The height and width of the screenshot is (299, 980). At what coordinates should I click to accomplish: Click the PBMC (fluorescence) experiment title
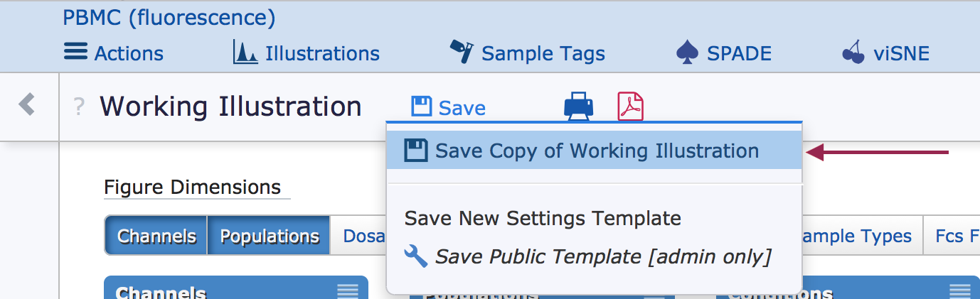point(169,17)
